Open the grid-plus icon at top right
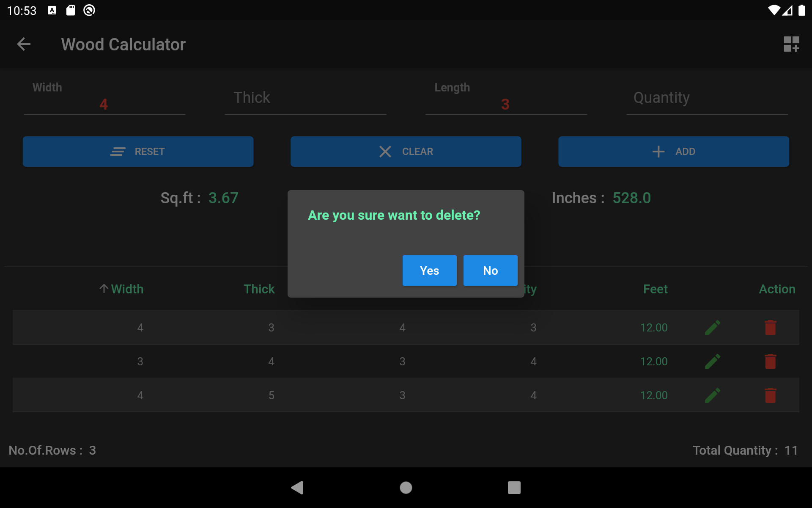The width and height of the screenshot is (812, 508). (791, 44)
